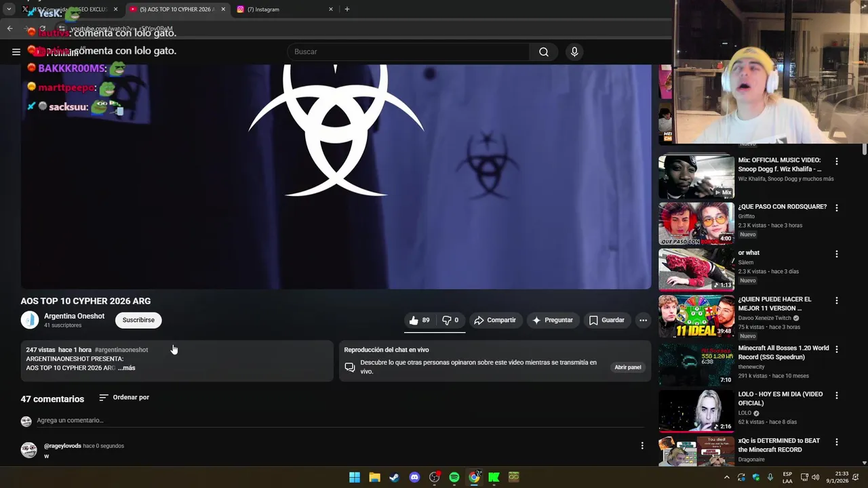This screenshot has height=488, width=868.
Task: Open Steam from the taskbar
Action: coord(394,477)
